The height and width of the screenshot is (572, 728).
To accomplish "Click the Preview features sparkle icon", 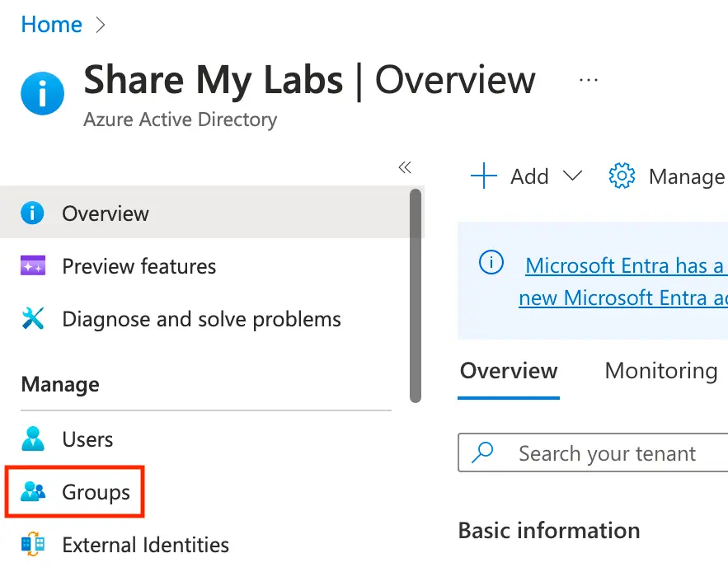I will coord(32,266).
